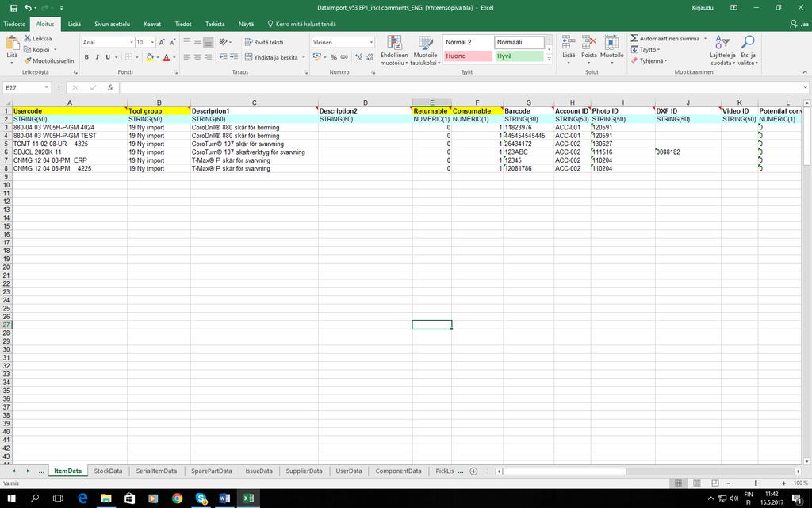The height and width of the screenshot is (508, 812).
Task: Click the Save icon in the title bar
Action: 13,8
